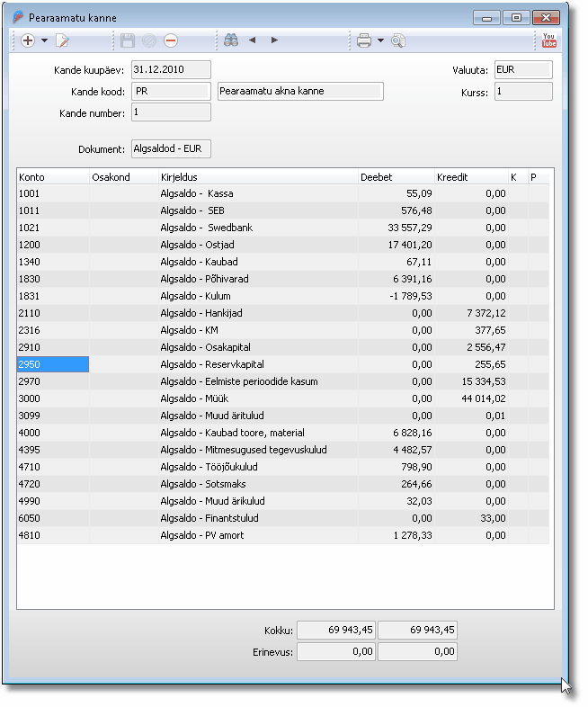Screen dimensions: 588x707
Task: Click the Kurss field
Action: tap(523, 92)
